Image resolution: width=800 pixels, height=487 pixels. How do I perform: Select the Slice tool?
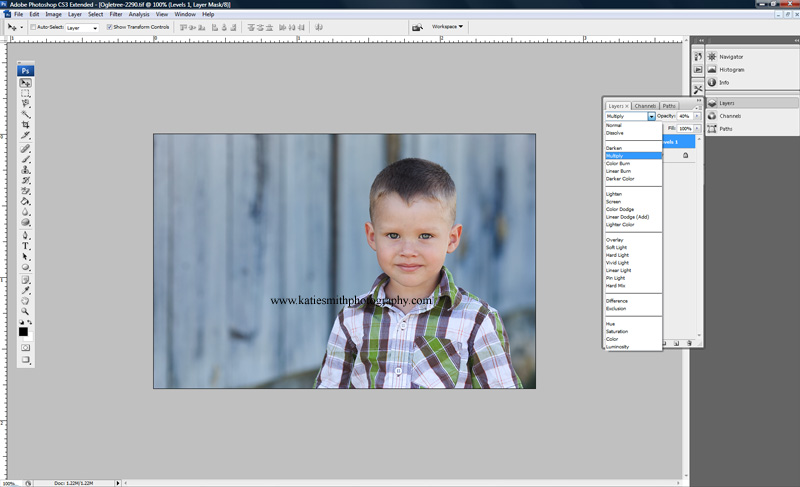(x=25, y=135)
